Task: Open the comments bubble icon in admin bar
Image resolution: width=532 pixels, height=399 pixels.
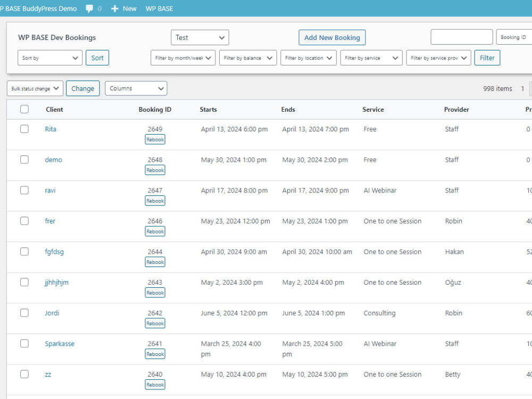Action: (x=89, y=9)
